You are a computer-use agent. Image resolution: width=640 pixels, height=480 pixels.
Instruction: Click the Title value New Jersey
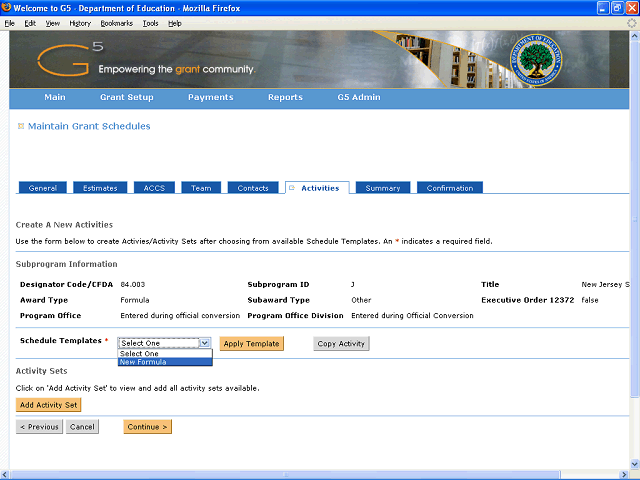click(x=605, y=284)
